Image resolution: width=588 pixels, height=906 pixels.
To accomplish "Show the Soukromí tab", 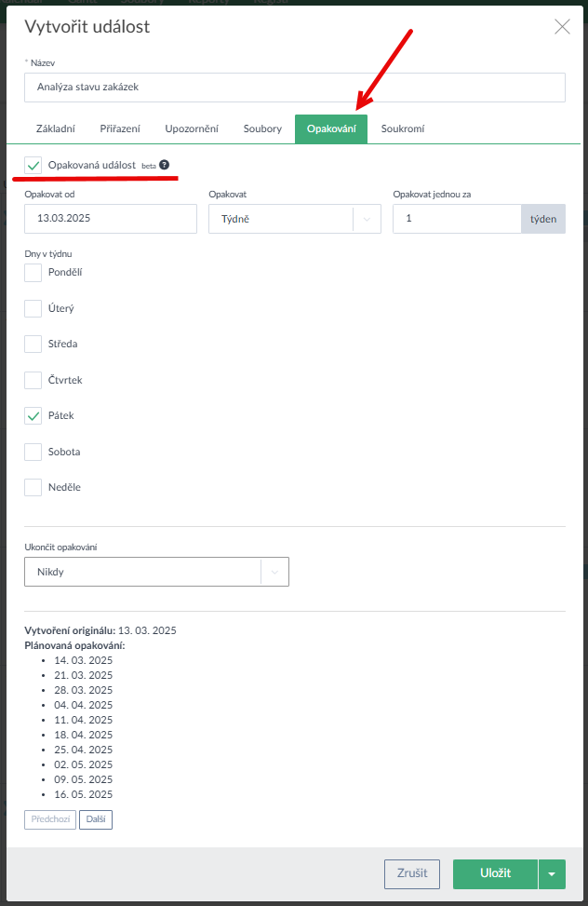I will coord(403,129).
